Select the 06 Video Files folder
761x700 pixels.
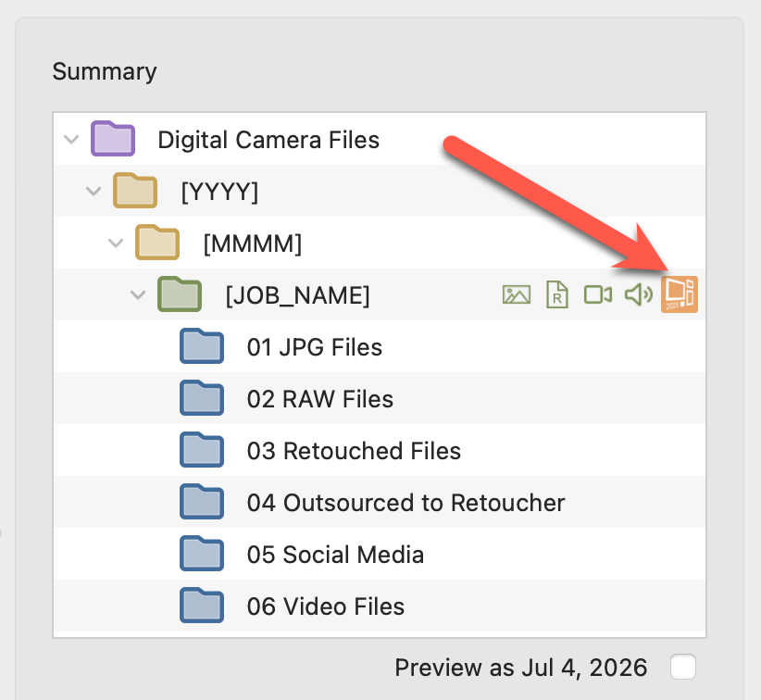click(325, 606)
